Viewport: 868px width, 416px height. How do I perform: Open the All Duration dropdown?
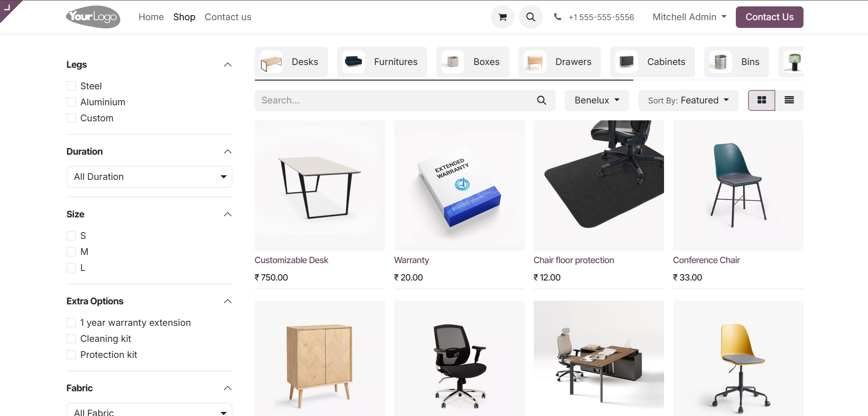pos(150,177)
